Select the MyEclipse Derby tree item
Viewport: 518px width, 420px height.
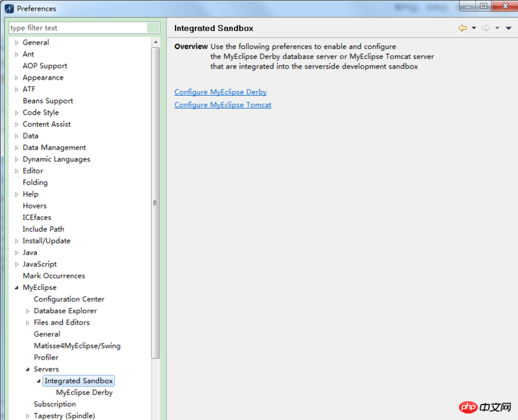[x=84, y=393]
